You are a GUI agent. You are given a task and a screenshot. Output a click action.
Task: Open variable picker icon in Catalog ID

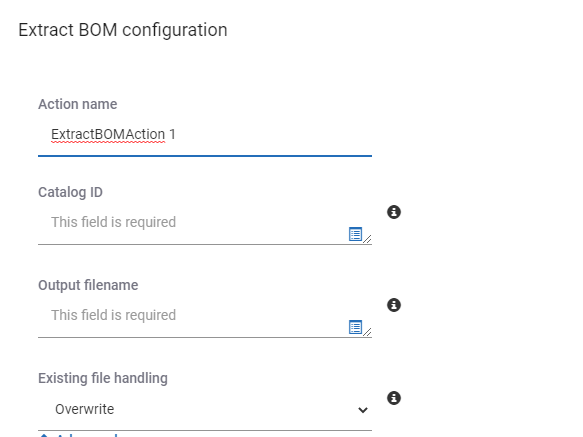point(355,234)
